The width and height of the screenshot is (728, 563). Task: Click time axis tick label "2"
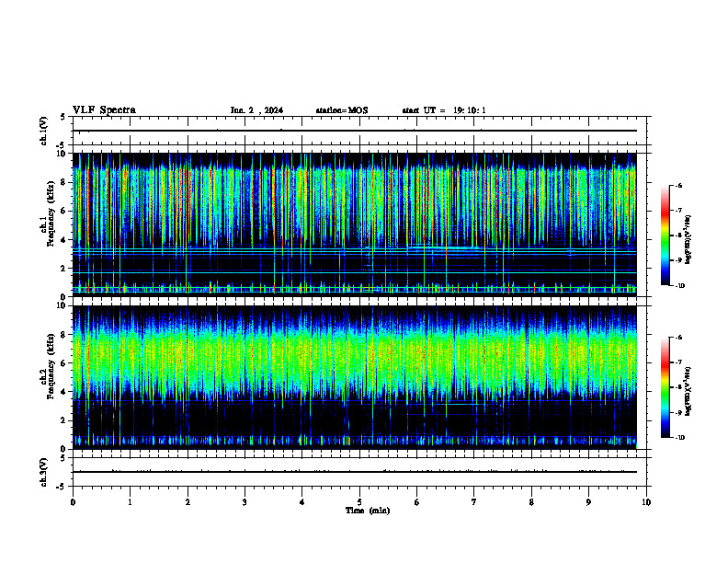point(188,502)
